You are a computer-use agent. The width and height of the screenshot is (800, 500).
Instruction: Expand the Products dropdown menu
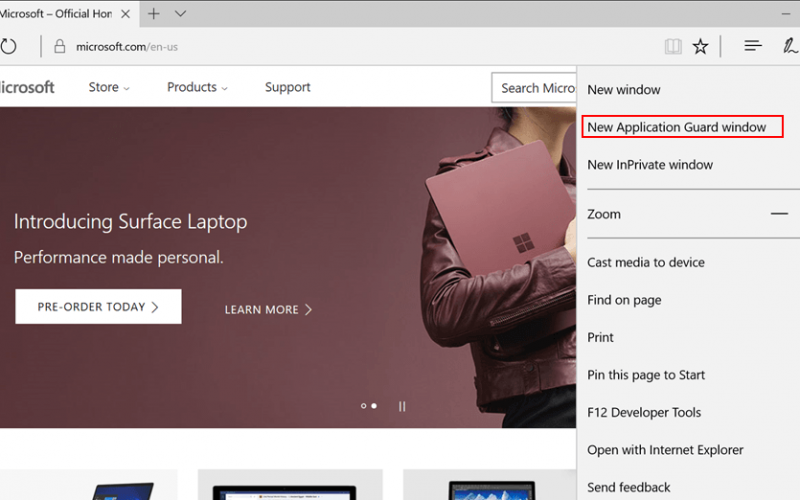tap(197, 87)
